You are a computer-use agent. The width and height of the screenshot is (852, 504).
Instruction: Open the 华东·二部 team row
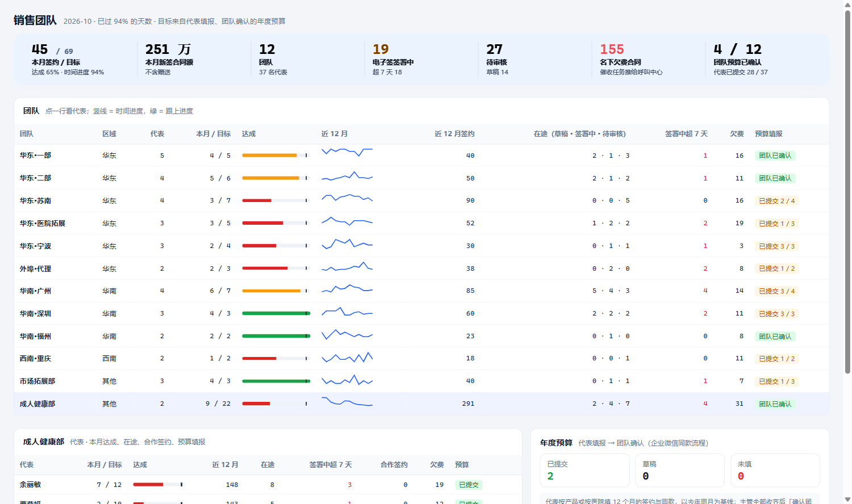coord(421,178)
